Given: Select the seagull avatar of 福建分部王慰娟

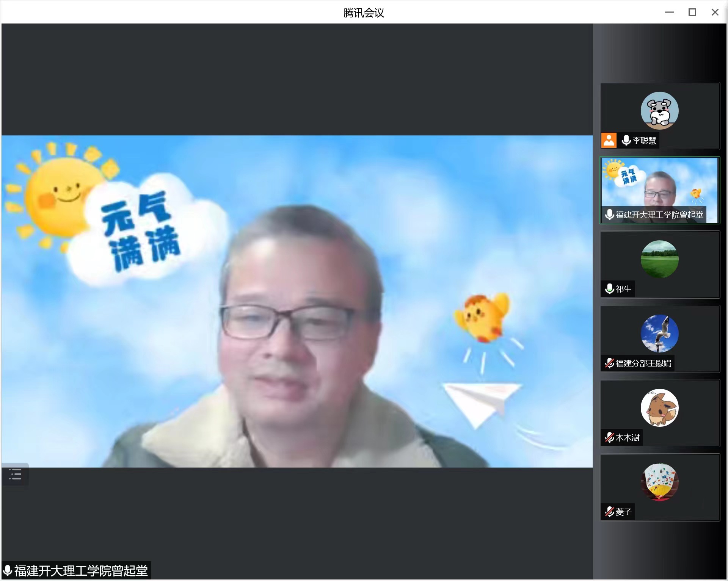Looking at the screenshot, I should click(x=659, y=334).
